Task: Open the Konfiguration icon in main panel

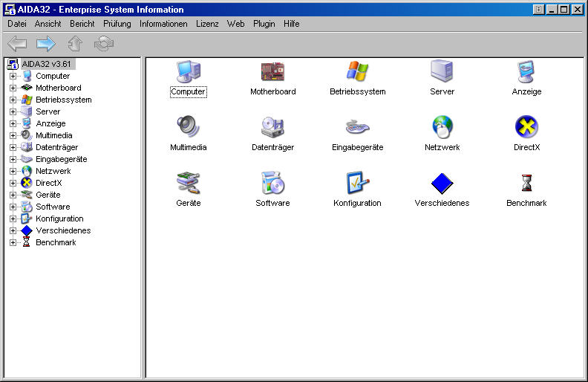Action: pyautogui.click(x=357, y=183)
